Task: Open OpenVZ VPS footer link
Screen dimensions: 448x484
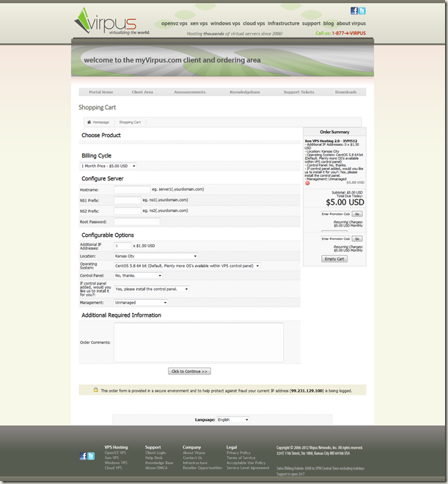Action: point(115,452)
